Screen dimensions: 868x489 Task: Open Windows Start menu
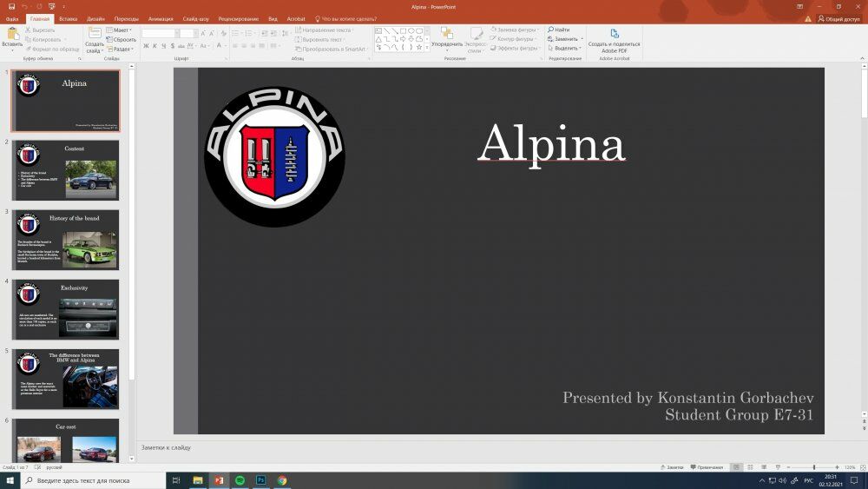click(x=10, y=480)
